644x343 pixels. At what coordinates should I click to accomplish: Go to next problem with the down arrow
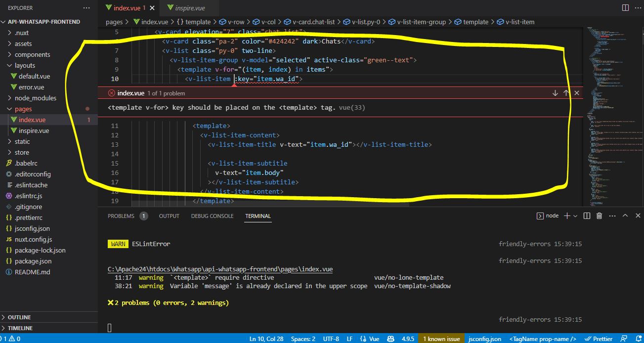[x=555, y=92]
